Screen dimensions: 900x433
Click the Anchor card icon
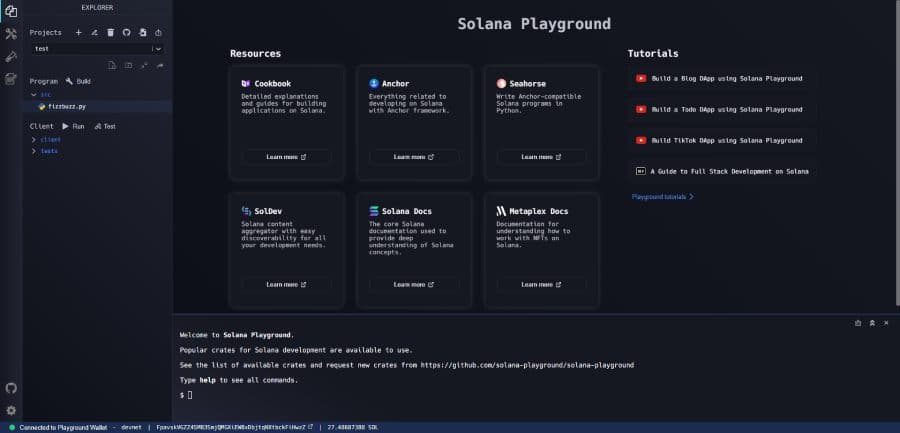coord(374,83)
